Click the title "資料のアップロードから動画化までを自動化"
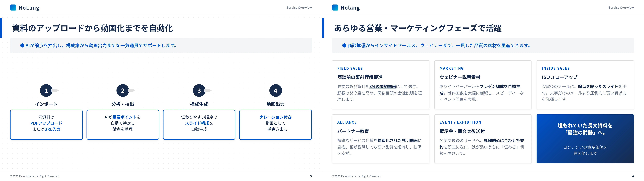The image size is (644, 181). [x=92, y=28]
